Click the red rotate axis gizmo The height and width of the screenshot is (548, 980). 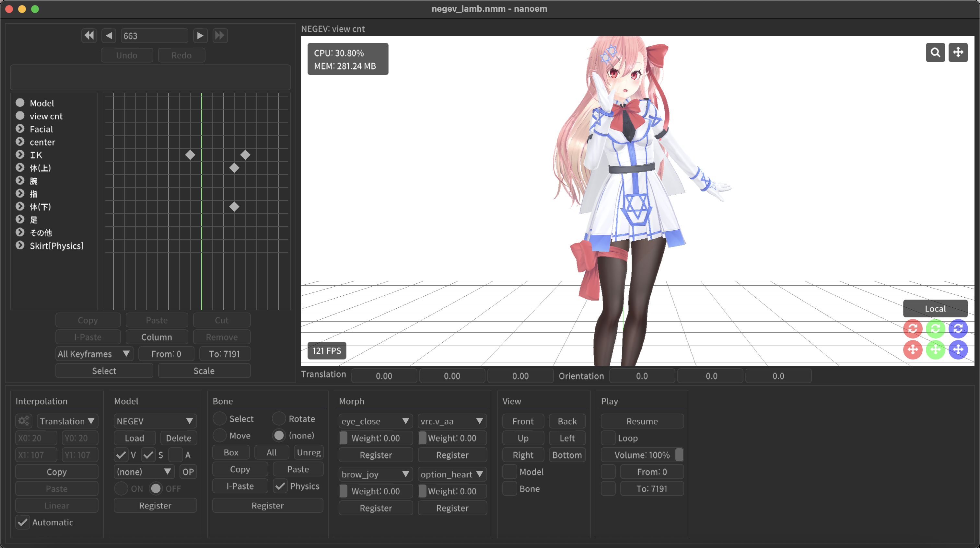click(x=912, y=328)
